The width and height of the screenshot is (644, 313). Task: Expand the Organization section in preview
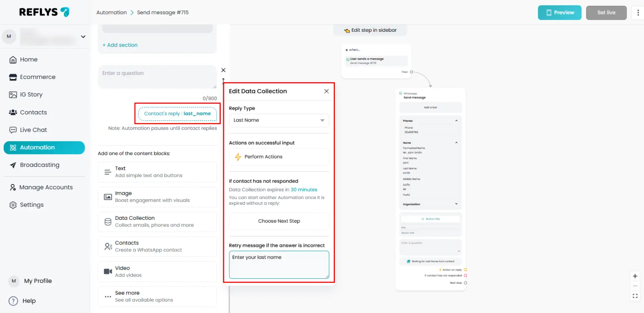coord(456,204)
